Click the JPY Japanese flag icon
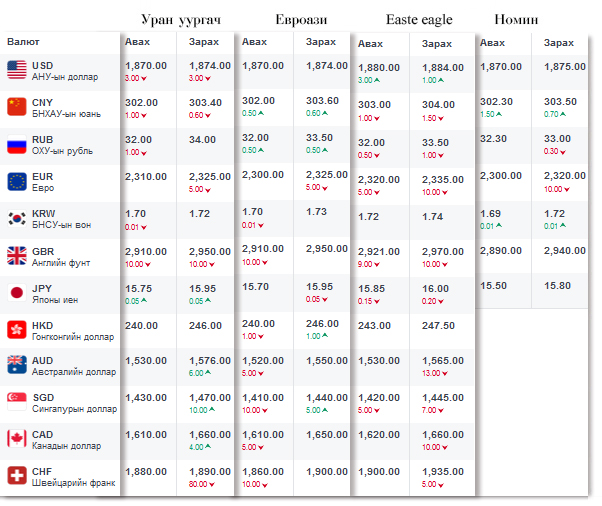The height and width of the screenshot is (506, 602). coord(17,292)
